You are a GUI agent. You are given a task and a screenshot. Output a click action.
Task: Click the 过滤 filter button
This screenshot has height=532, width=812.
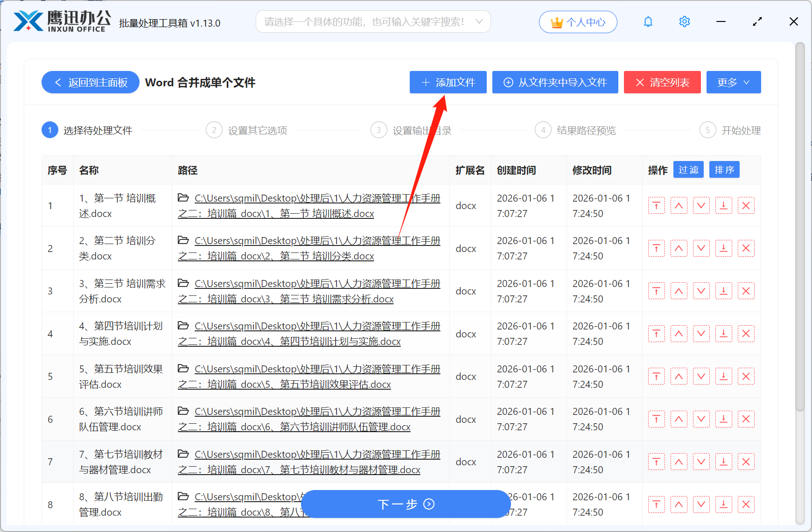coord(688,169)
